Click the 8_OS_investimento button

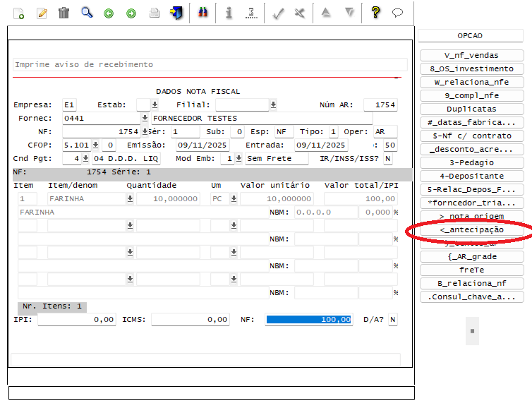(x=471, y=68)
